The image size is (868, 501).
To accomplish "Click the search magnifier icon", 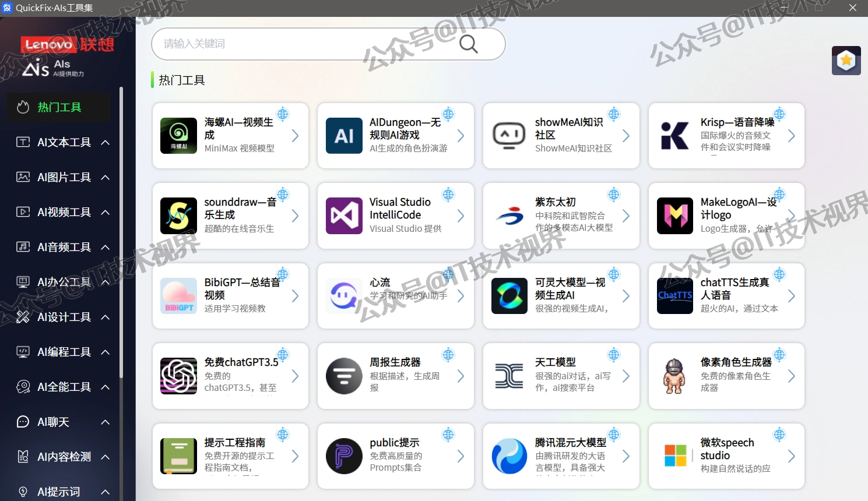I will [x=468, y=44].
